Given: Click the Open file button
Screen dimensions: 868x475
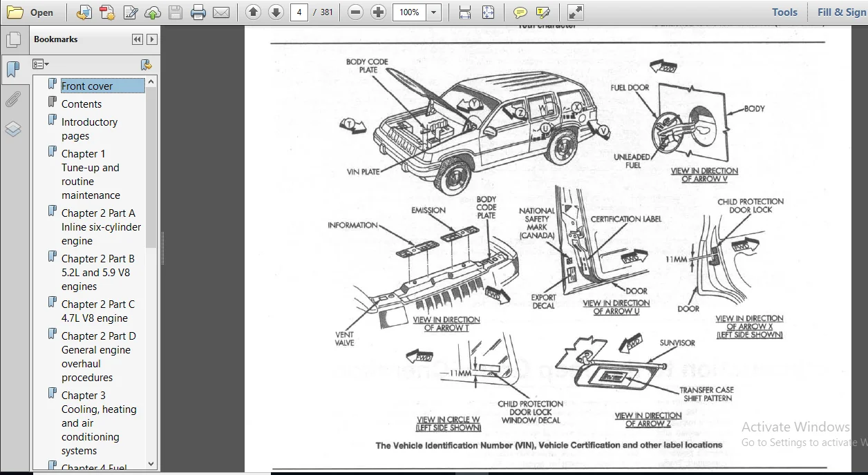Looking at the screenshot, I should coord(30,12).
